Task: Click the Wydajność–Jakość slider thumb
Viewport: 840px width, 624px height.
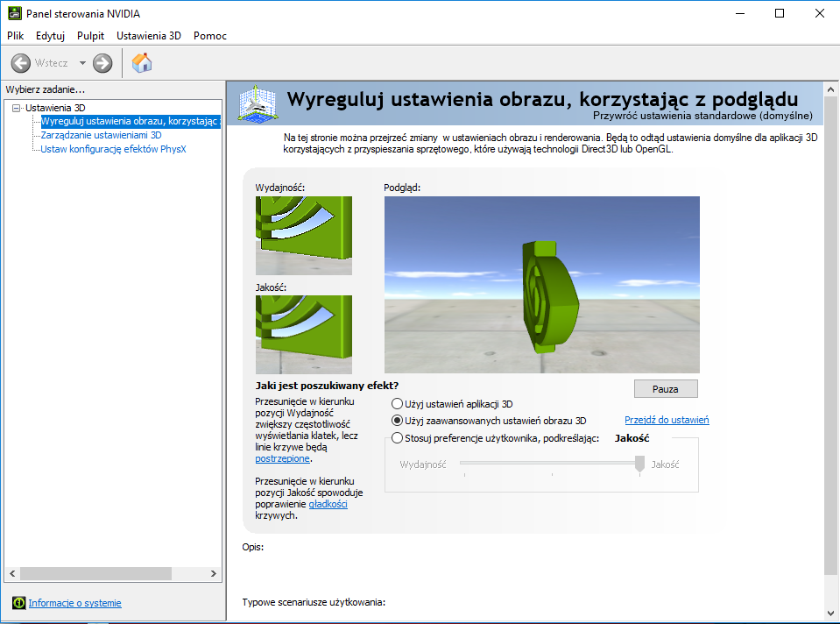Action: [x=639, y=464]
